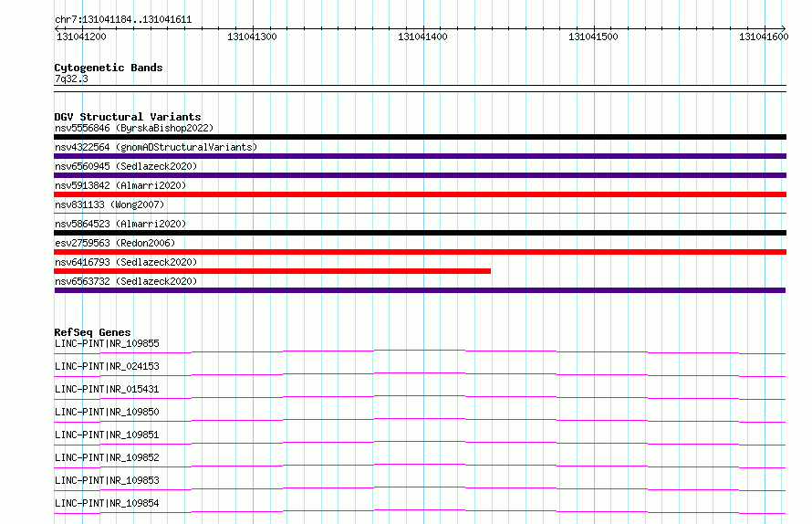Click the magenta intron line of NR_109855
The width and height of the screenshot is (812, 524).
pyautogui.click(x=420, y=351)
